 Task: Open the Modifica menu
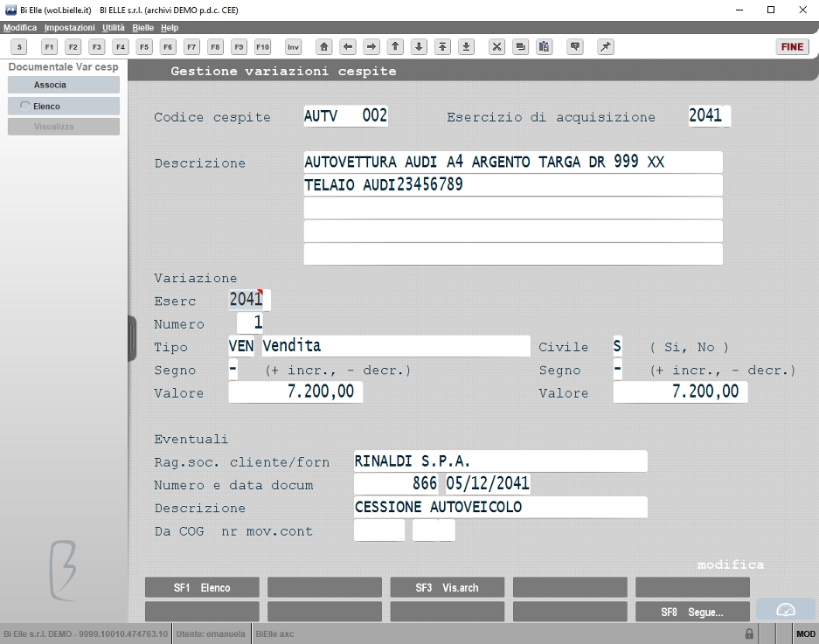[20, 28]
